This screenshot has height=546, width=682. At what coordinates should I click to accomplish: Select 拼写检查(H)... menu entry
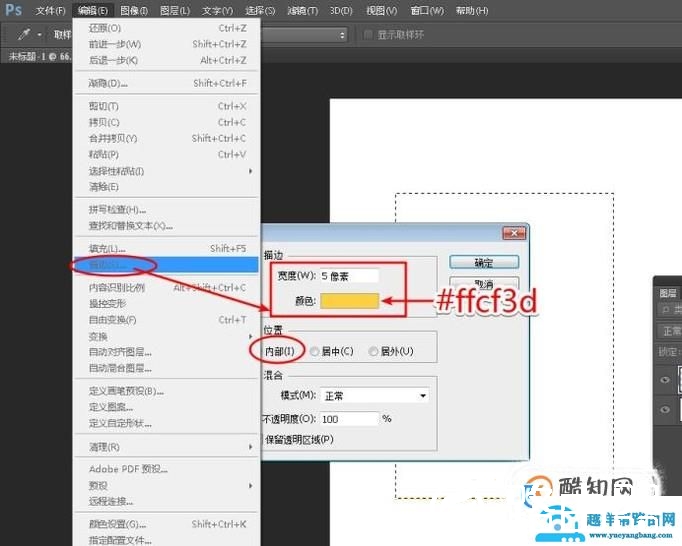167,210
